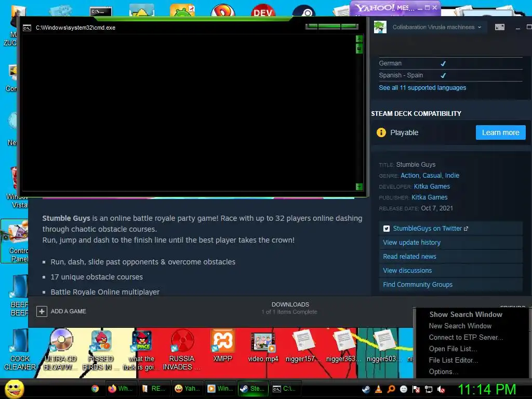
Task: Open the PISSED BIRDS IN desktop icon
Action: (101, 350)
